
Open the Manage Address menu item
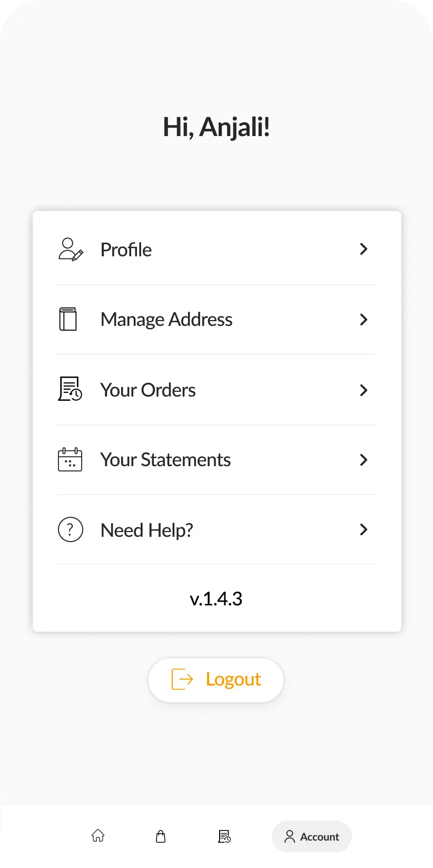[166, 320]
